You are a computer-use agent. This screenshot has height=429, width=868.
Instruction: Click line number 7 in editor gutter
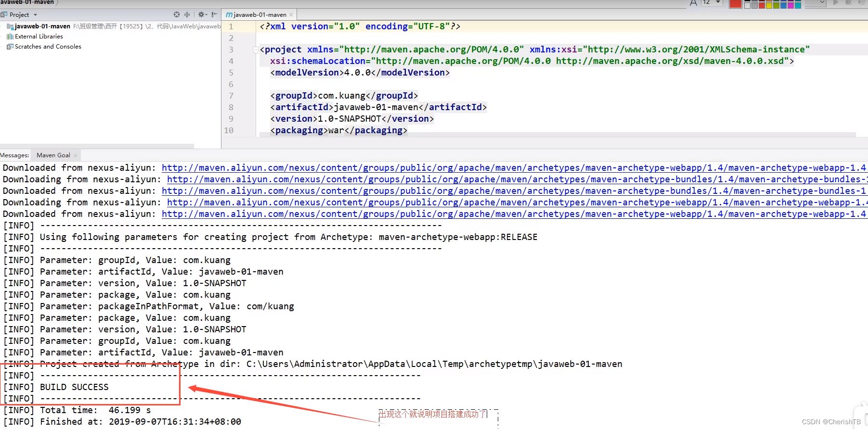231,96
